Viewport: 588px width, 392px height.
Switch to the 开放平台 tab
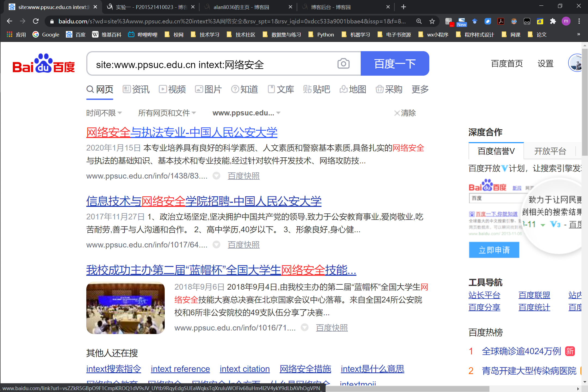(x=550, y=151)
